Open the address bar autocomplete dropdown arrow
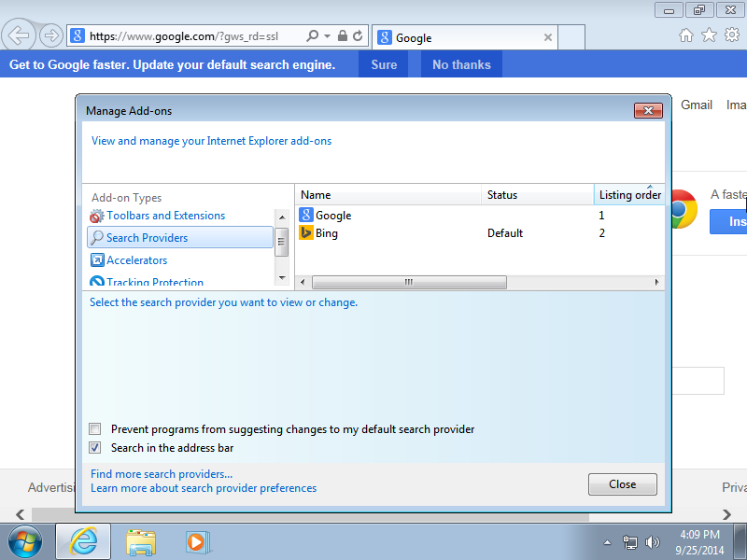This screenshot has height=560, width=747. point(328,35)
